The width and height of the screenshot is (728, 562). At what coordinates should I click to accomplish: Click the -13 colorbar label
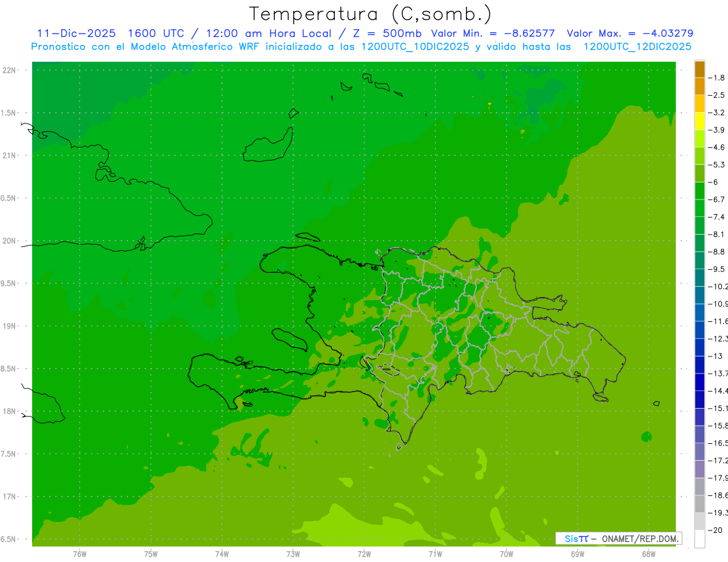pos(716,356)
